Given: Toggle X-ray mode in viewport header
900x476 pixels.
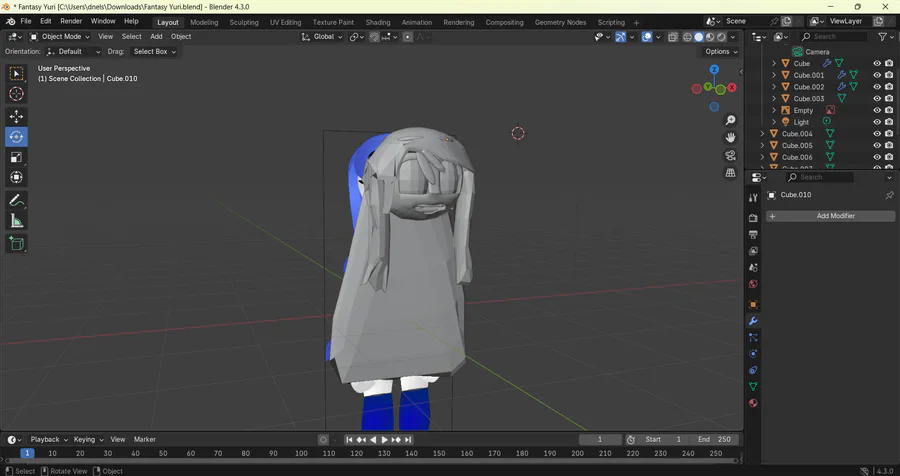Looking at the screenshot, I should tap(673, 37).
